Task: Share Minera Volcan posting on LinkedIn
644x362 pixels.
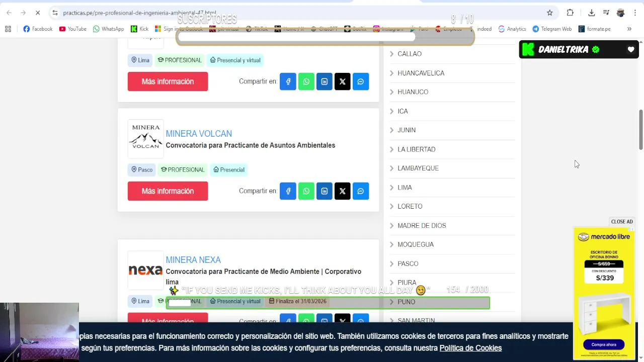Action: click(x=325, y=191)
